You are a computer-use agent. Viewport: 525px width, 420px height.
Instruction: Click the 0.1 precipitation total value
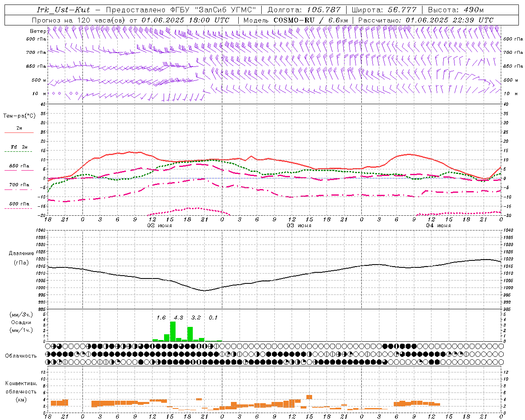click(213, 317)
